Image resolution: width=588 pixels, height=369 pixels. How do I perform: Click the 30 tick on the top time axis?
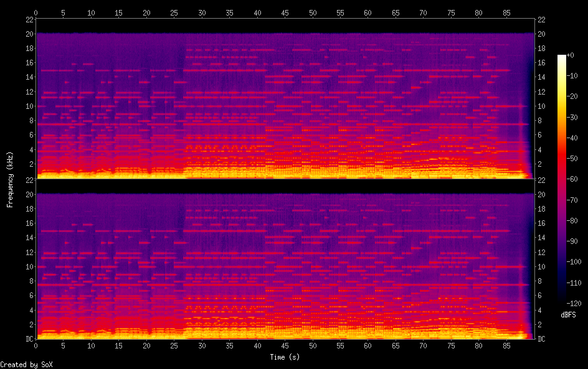(x=202, y=12)
